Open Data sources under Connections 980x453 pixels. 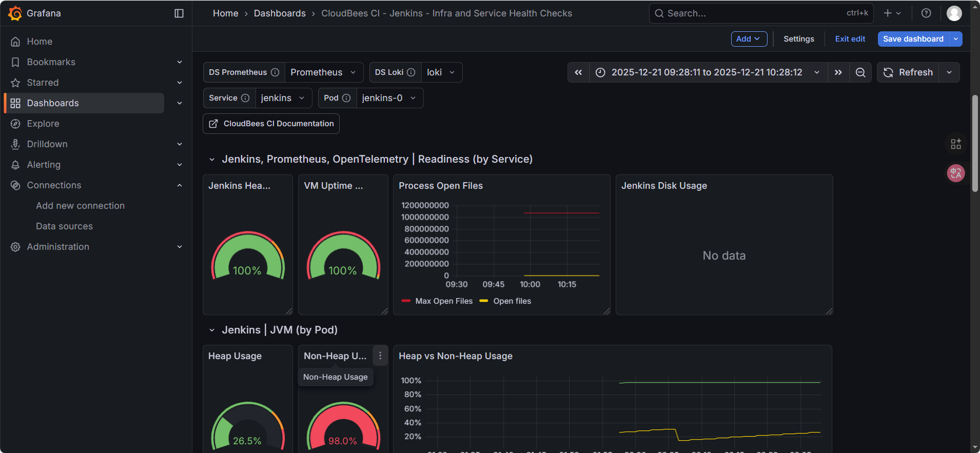coord(64,226)
